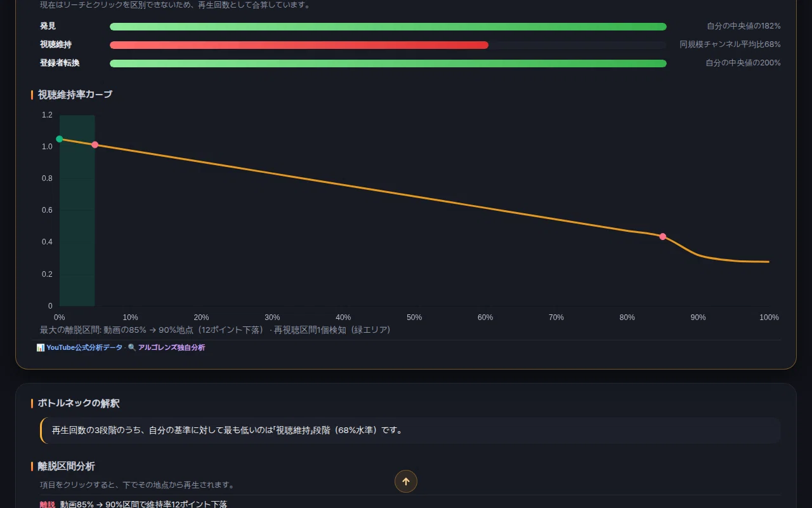Click the 1.2 label on the chart's y-axis
812x508 pixels.
pos(47,115)
